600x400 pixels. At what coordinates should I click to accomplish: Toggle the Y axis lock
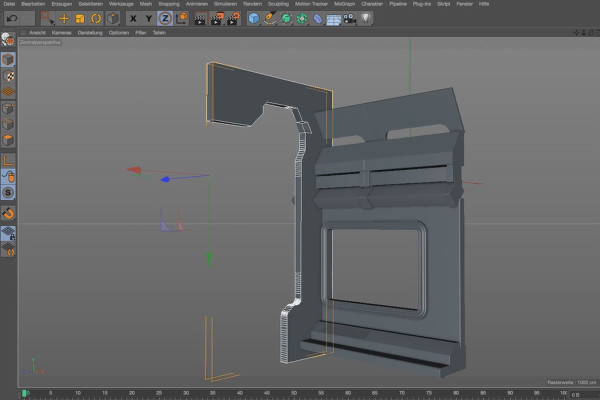[x=149, y=18]
